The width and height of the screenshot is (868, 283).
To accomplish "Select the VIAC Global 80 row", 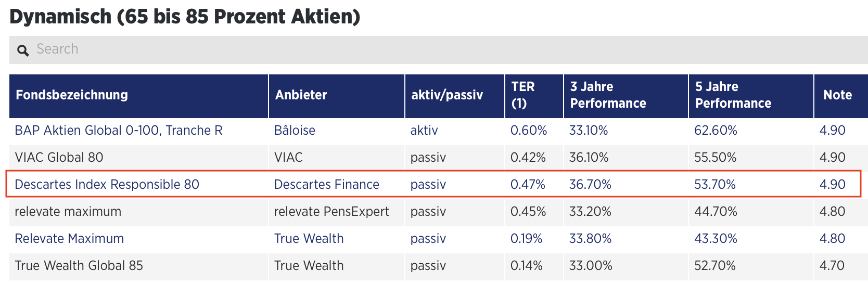I will (59, 158).
